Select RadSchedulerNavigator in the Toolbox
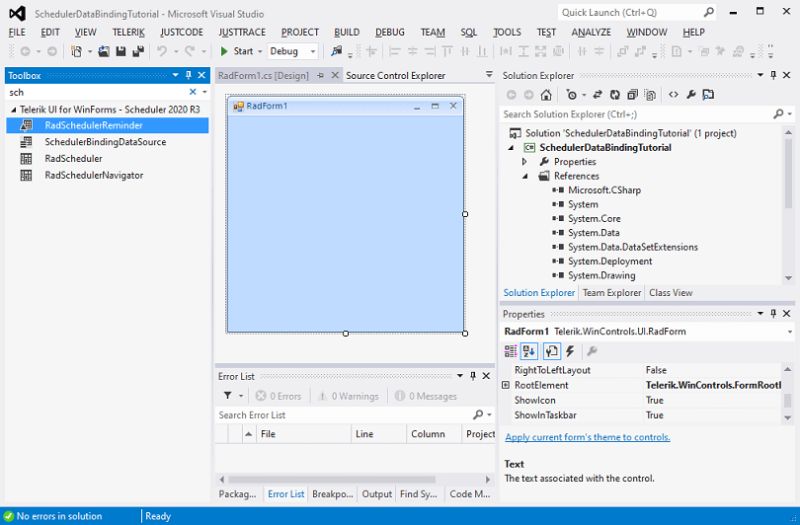Image resolution: width=800 pixels, height=525 pixels. pyautogui.click(x=108, y=176)
